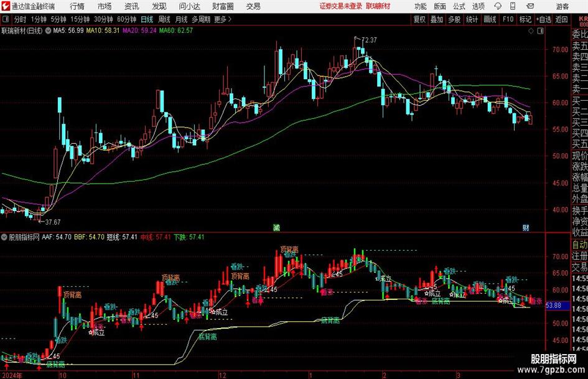588x379 pixels.
Task: Click the MA20: 59.24 indicator value
Action: pos(139,30)
